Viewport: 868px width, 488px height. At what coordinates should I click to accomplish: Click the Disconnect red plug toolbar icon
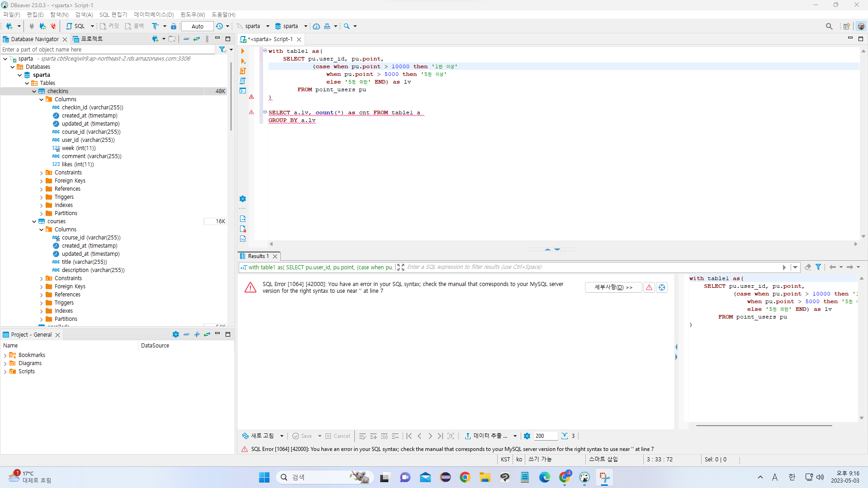pyautogui.click(x=53, y=26)
